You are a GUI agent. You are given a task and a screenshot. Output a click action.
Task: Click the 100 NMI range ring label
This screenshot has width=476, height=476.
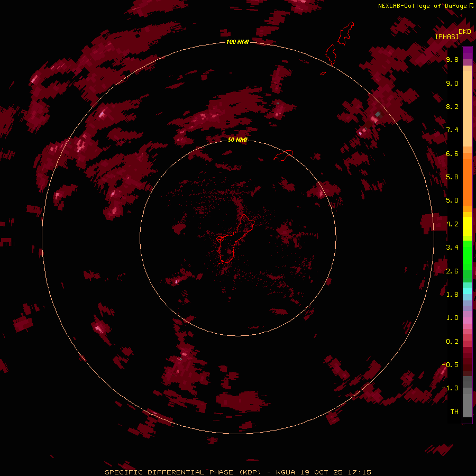click(237, 42)
